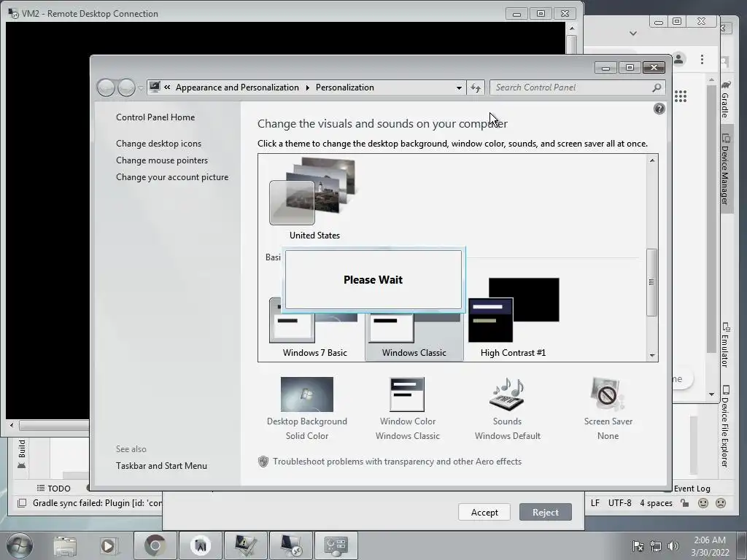
Task: Click the Control Panel forward arrow button
Action: (126, 87)
